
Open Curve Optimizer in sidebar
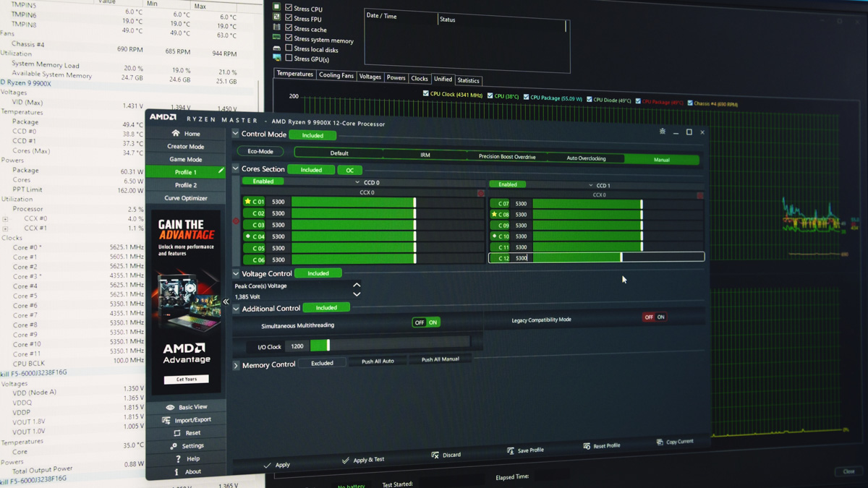click(x=185, y=197)
